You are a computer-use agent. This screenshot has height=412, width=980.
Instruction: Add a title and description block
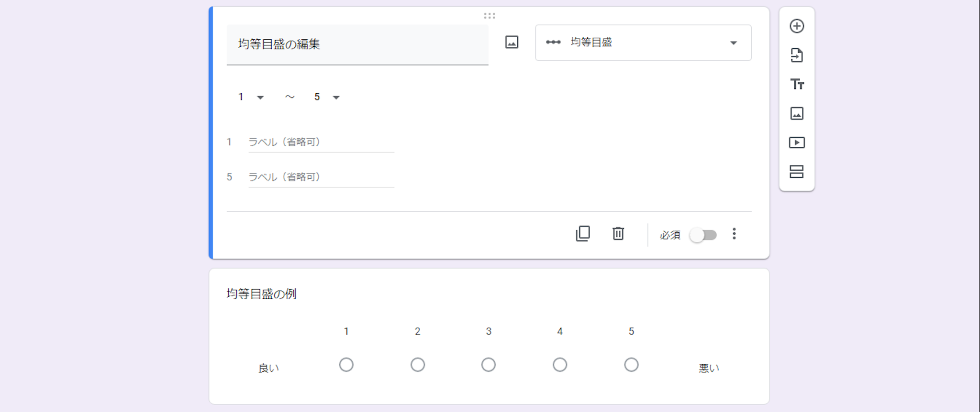coord(797,85)
